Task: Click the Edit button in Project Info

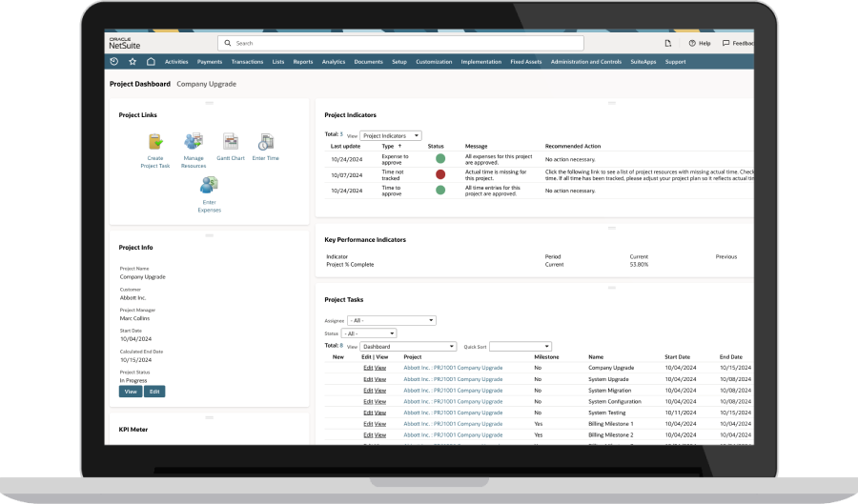Action: [154, 392]
